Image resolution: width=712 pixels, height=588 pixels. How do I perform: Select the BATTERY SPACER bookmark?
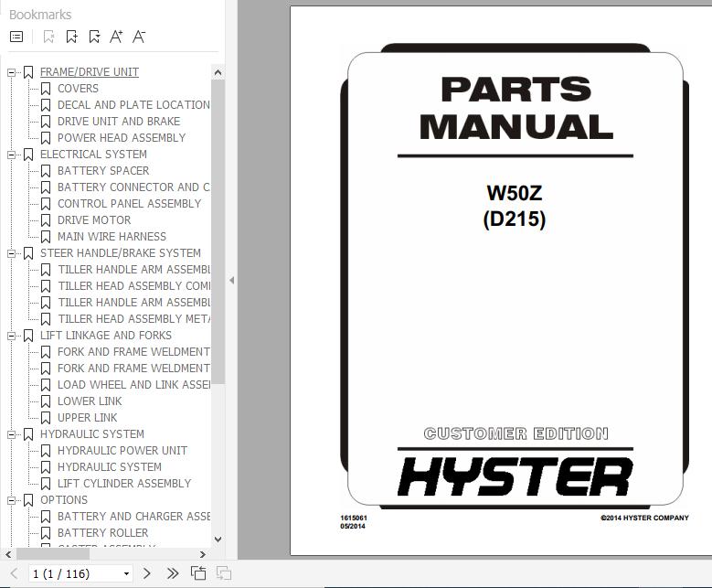click(x=103, y=170)
